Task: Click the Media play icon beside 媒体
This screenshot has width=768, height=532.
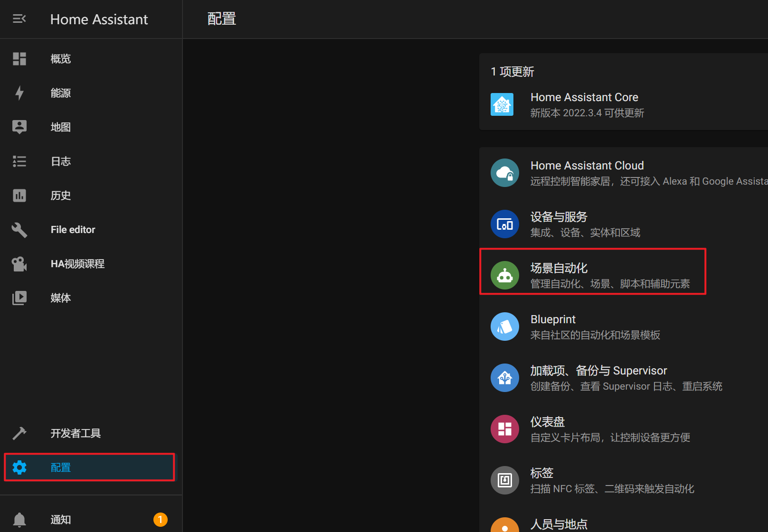Action: click(x=19, y=298)
